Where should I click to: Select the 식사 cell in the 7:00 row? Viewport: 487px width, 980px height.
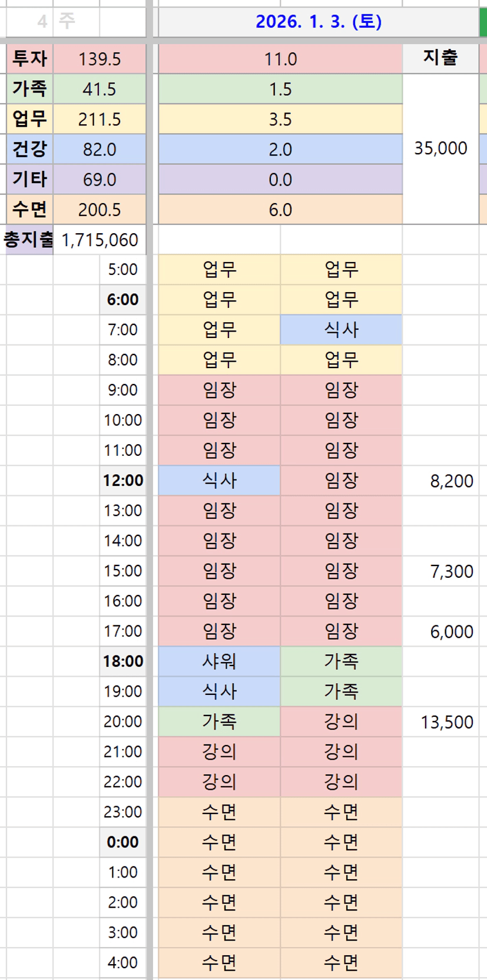[x=341, y=330]
